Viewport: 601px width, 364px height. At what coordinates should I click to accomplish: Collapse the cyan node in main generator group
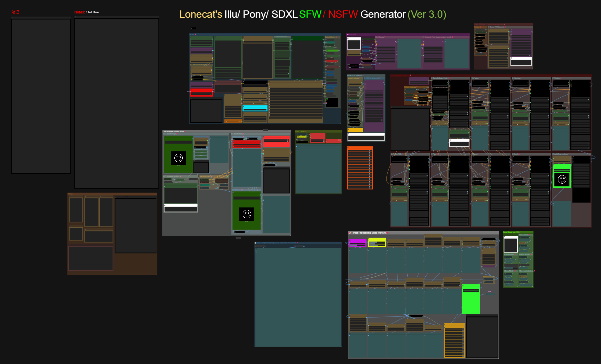pos(244,106)
